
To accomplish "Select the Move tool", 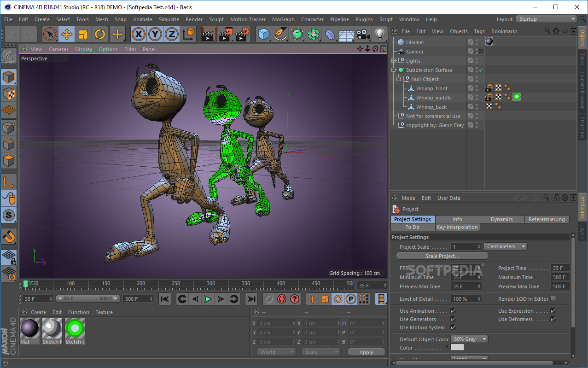I will [x=67, y=34].
